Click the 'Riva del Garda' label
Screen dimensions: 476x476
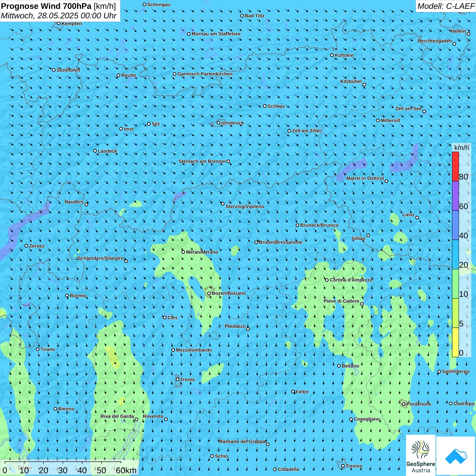[117, 416]
